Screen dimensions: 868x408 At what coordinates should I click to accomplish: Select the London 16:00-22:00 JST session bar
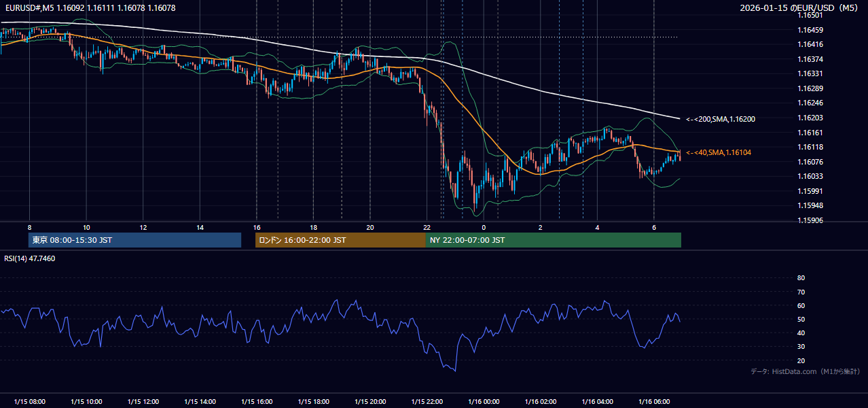[340, 240]
